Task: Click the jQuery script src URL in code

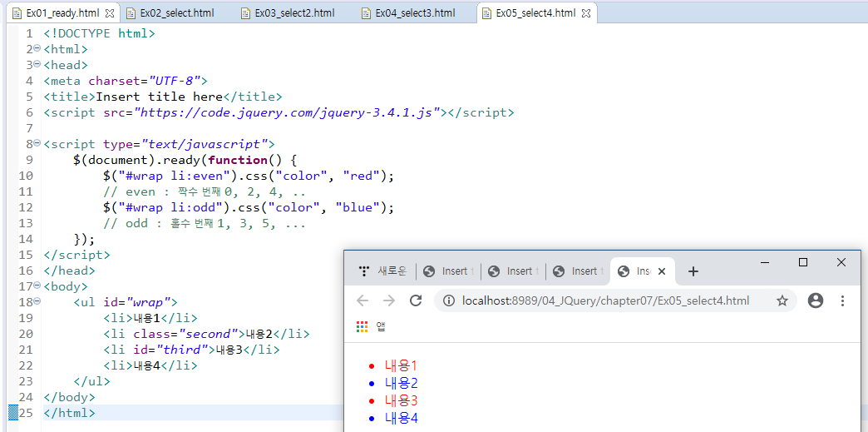Action: (287, 112)
